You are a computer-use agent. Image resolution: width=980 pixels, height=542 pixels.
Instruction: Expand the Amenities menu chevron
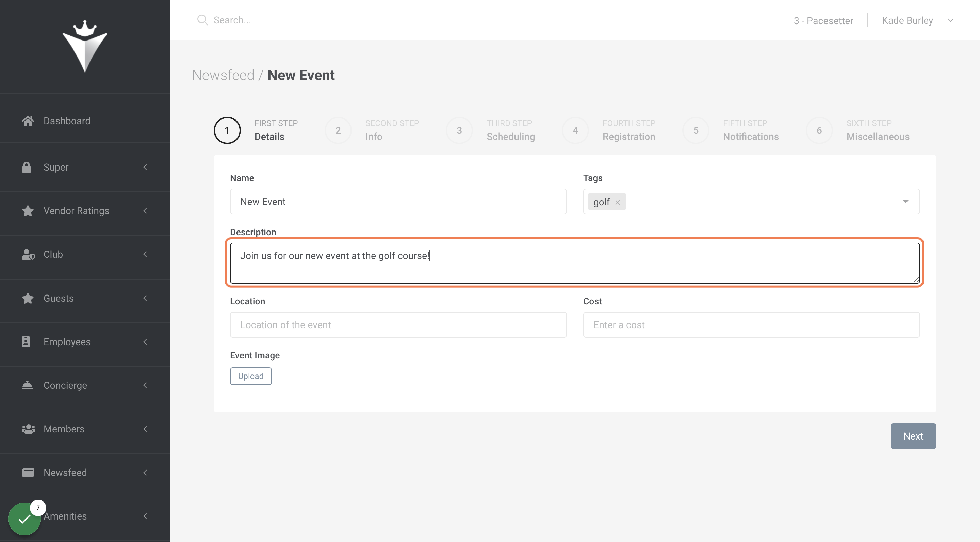tap(145, 516)
